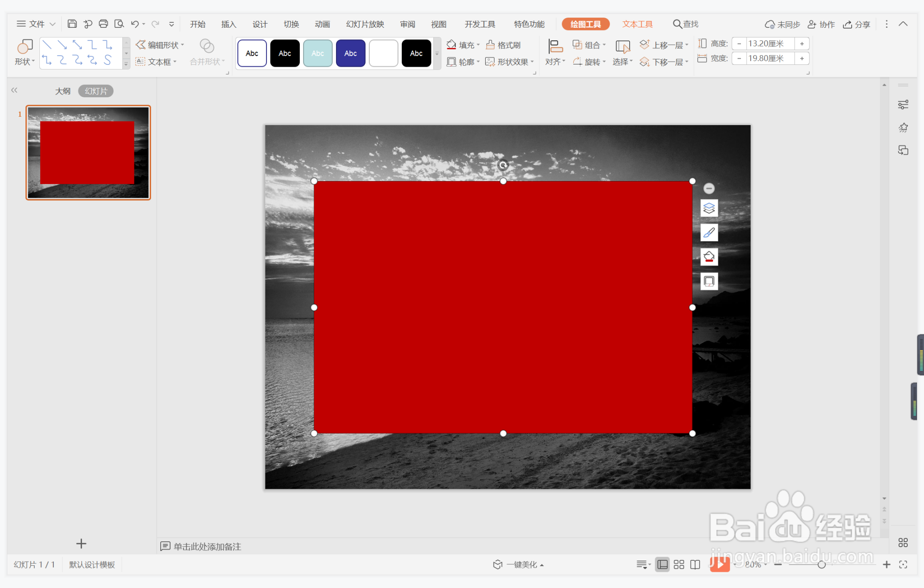Open the File (文件) menu dropdown
The width and height of the screenshot is (924, 588).
tap(36, 24)
